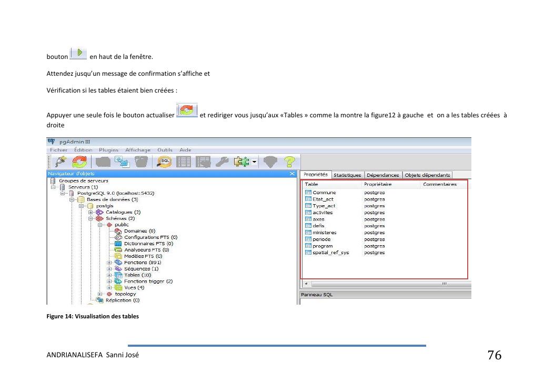Switch to the Statistiques tab
554x392 pixels.
[347, 175]
